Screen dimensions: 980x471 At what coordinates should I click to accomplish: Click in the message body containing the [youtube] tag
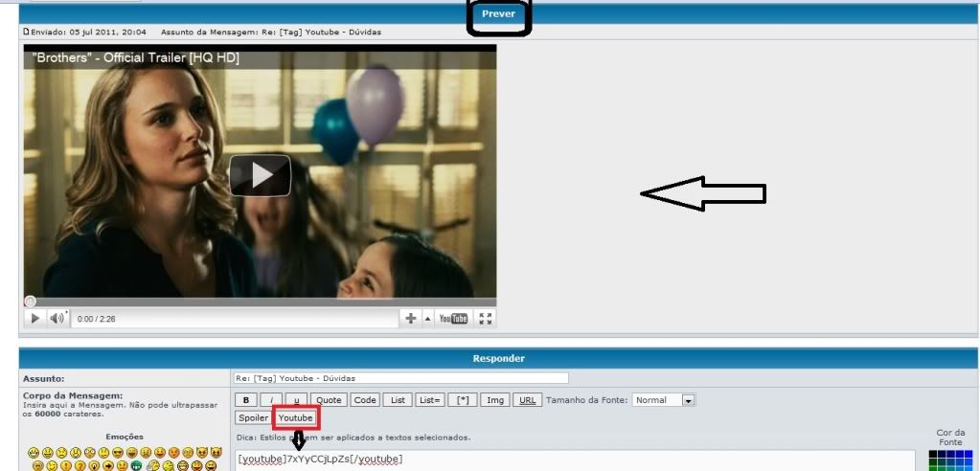pyautogui.click(x=575, y=460)
